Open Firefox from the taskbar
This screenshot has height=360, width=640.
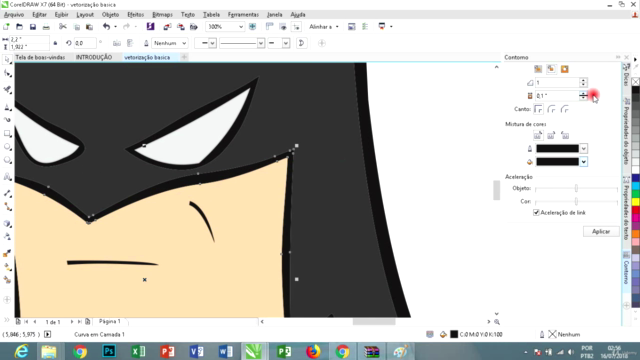coord(313,351)
